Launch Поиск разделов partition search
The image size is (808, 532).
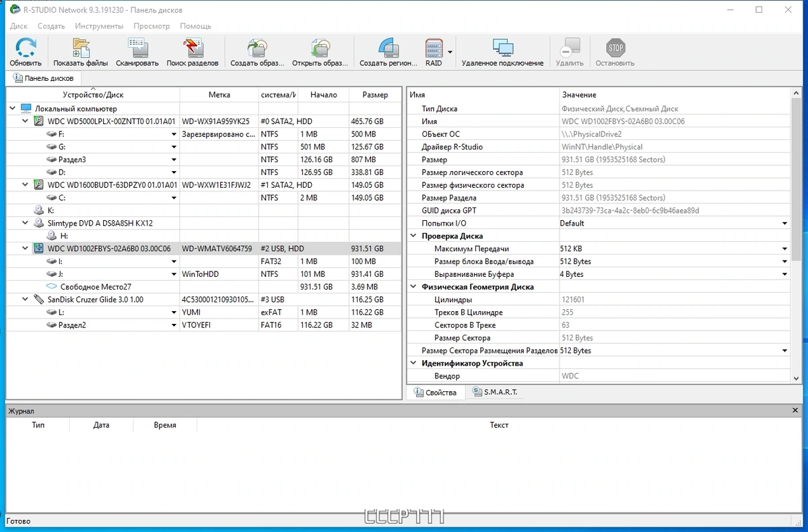click(x=193, y=48)
